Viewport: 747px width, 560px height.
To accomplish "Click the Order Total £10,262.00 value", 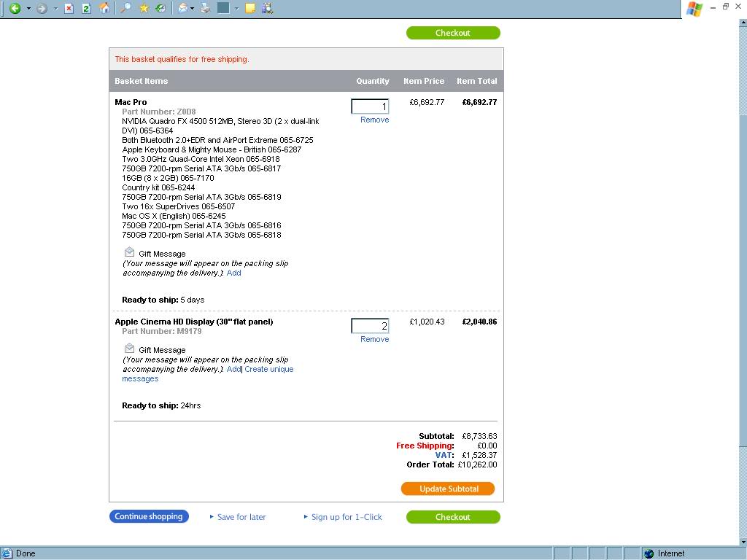I will 477,464.
